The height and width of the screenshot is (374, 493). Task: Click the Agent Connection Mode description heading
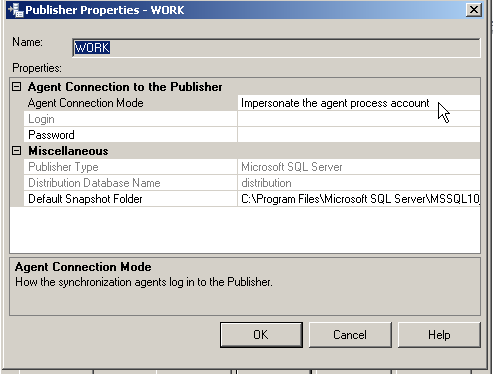pos(83,267)
